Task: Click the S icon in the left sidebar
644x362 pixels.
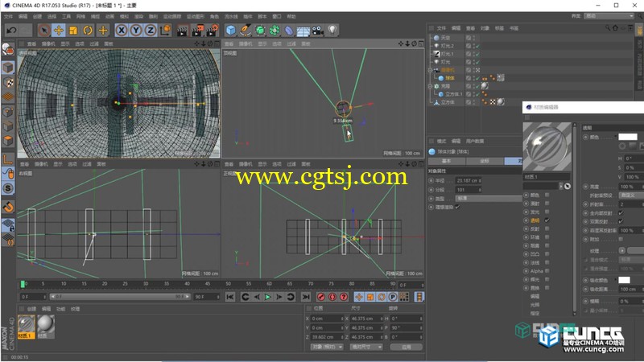Action: click(8, 188)
